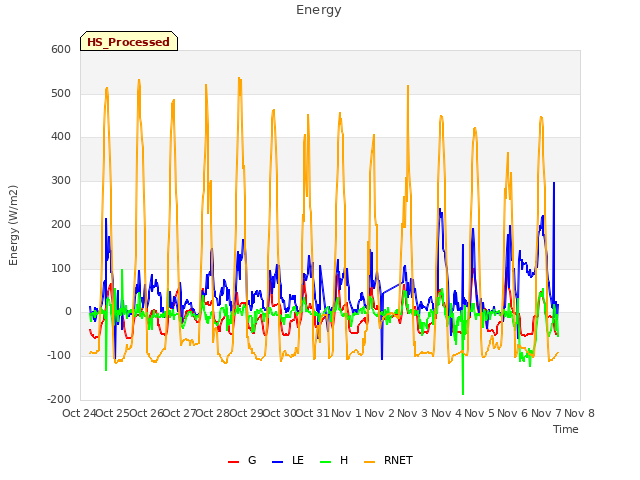The height and width of the screenshot is (480, 640).
Task: Click the Oct 31 x-axis tick label
Action: (312, 413)
